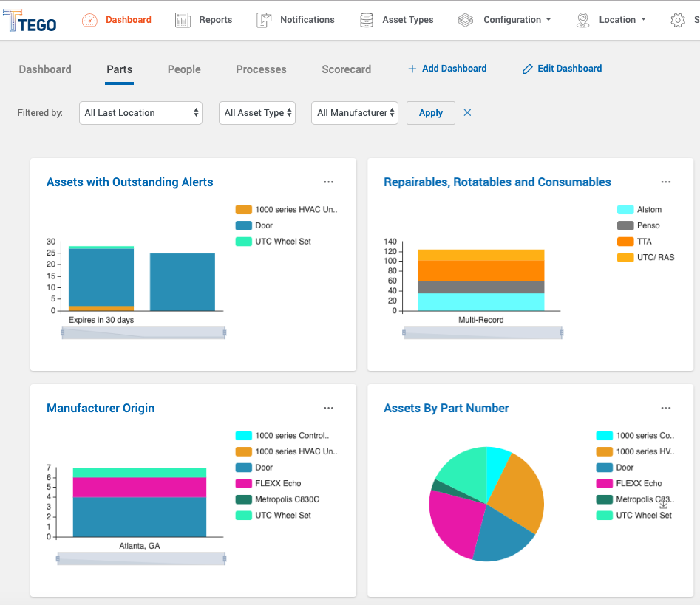Screen dimensions: 700x605
Task: Click the Location pin icon
Action: pos(582,20)
